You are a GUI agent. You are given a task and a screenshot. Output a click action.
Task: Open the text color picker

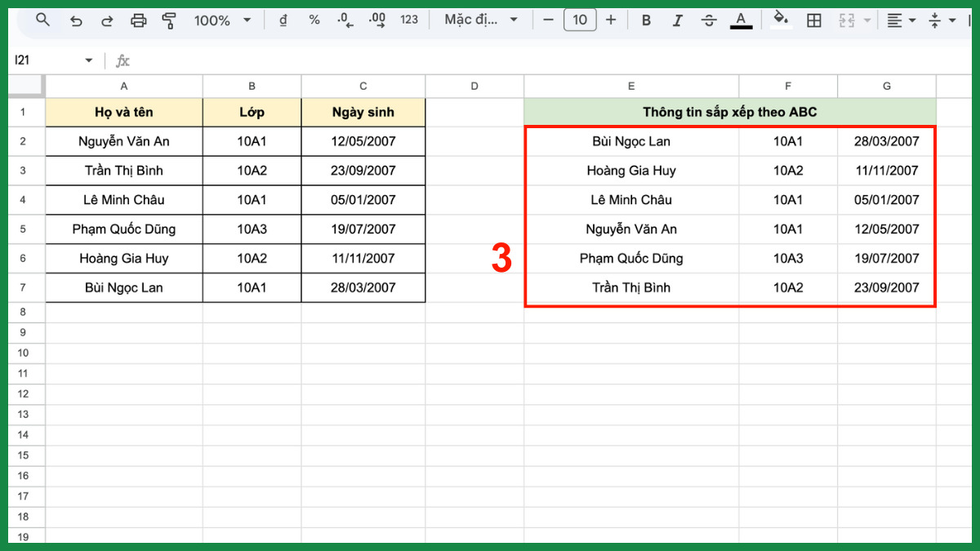pyautogui.click(x=741, y=20)
